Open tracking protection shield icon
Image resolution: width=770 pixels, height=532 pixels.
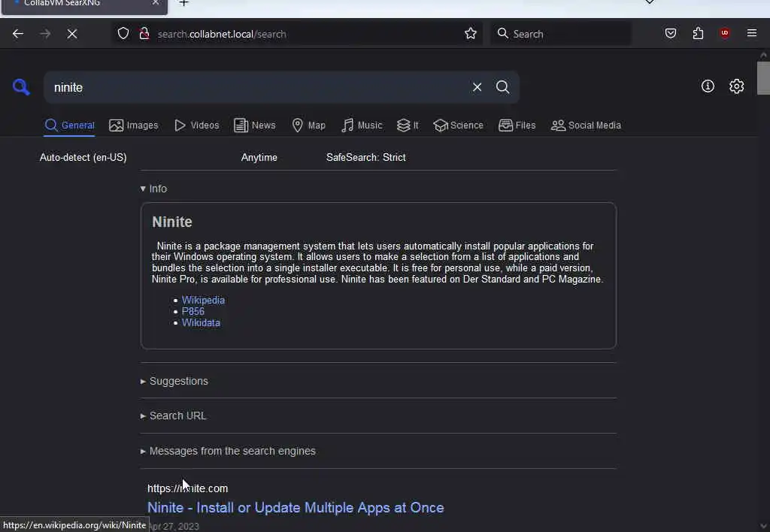point(123,33)
